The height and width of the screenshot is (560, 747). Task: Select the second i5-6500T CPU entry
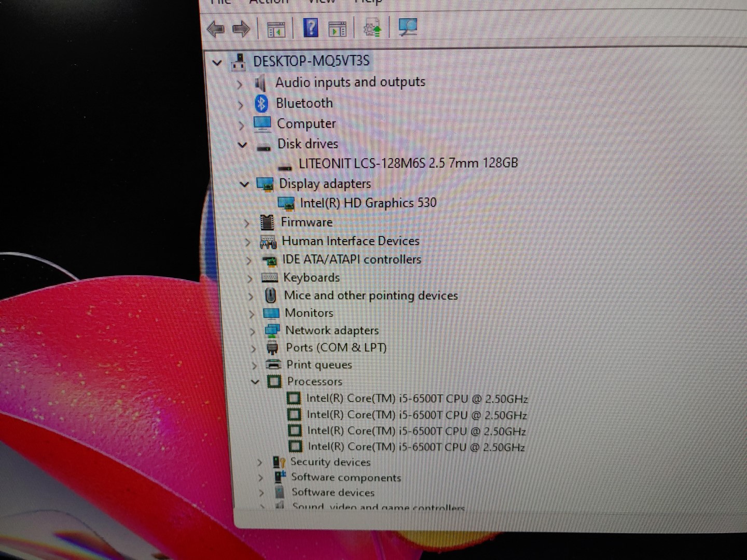(x=417, y=415)
